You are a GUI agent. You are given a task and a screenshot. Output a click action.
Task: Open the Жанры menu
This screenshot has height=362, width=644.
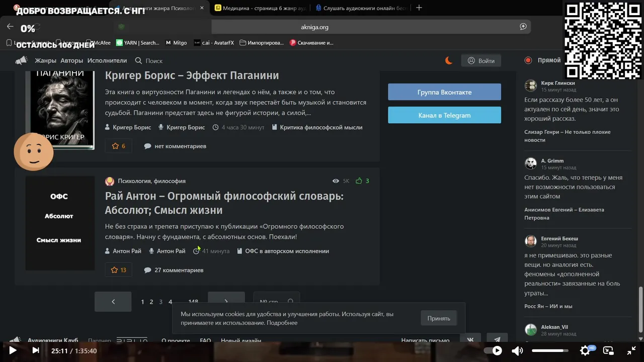[x=45, y=61]
